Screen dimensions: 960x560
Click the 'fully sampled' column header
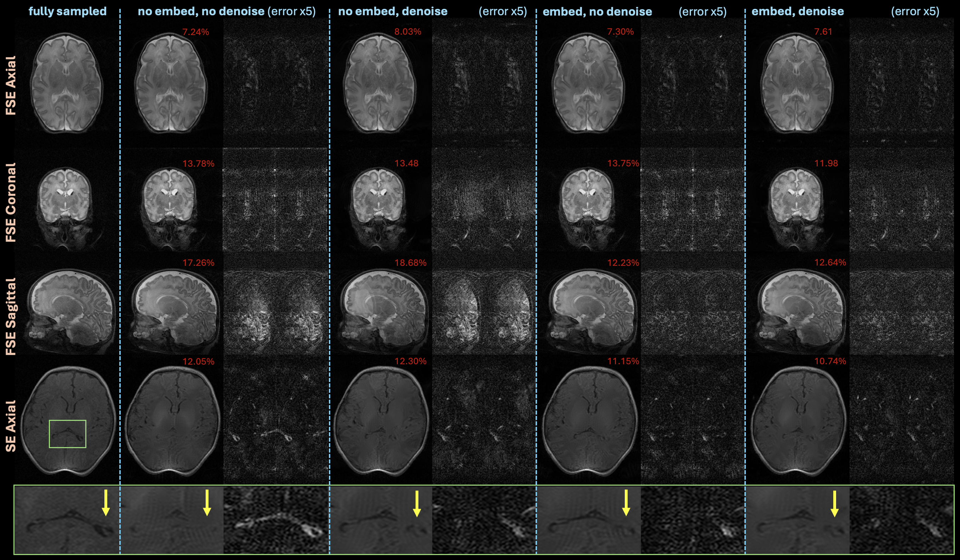[67, 11]
